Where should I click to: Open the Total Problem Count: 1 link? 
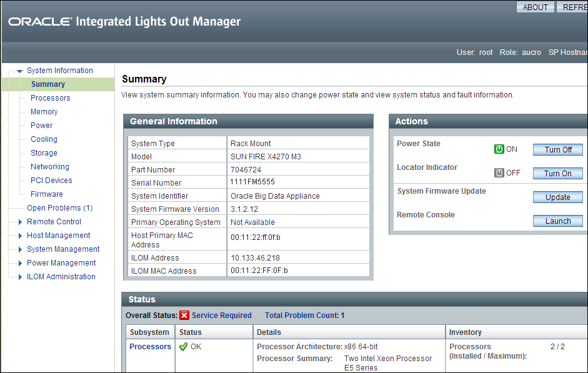pos(304,316)
